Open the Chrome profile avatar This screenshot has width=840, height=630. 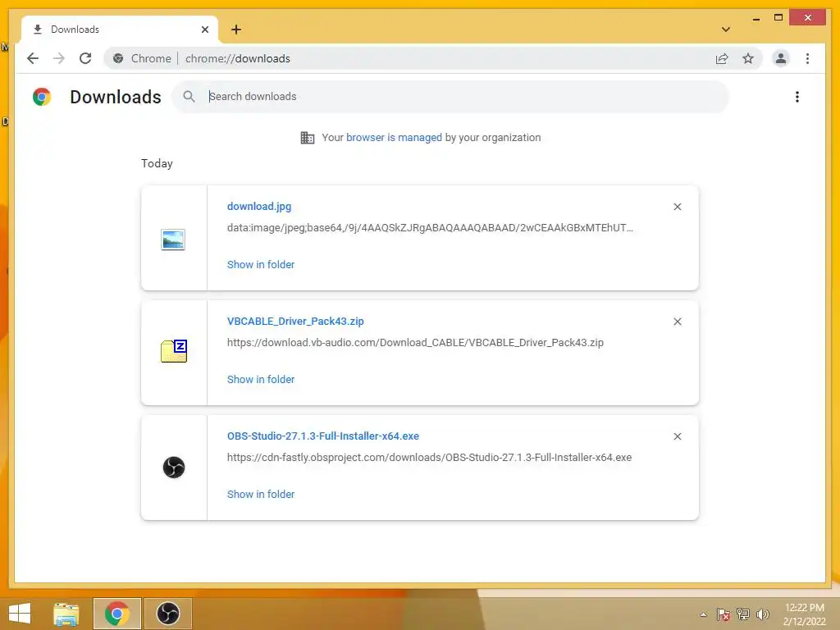[781, 58]
